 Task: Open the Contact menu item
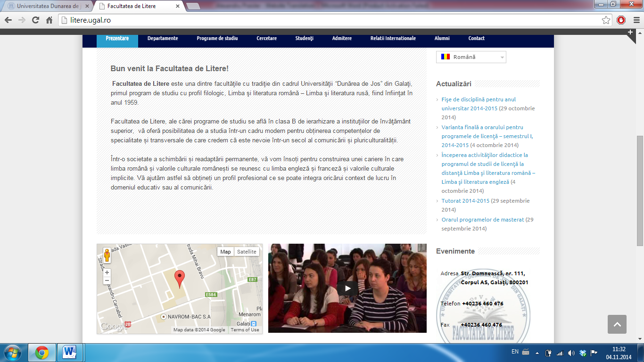pyautogui.click(x=477, y=39)
